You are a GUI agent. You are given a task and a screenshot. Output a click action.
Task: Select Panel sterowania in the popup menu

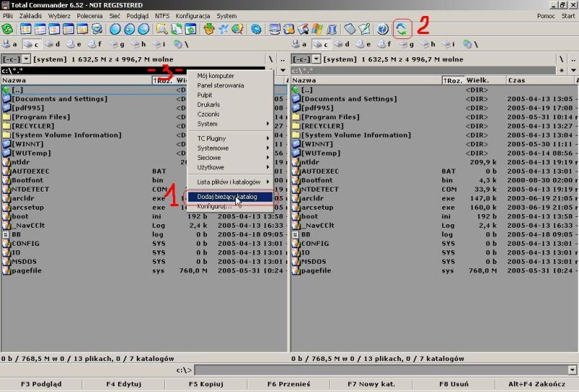click(230, 85)
